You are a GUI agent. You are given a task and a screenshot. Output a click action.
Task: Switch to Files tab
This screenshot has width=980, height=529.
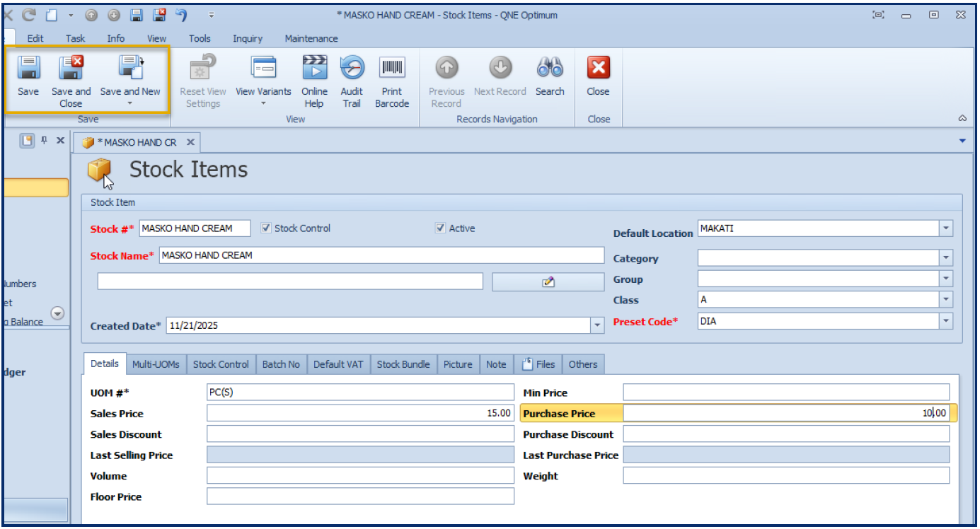click(x=538, y=364)
